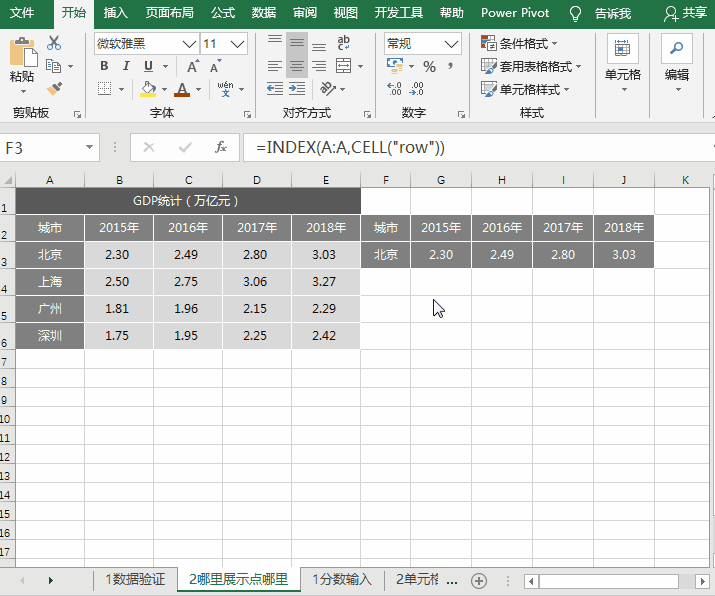
Task: Open the 文件 tab
Action: 22,13
